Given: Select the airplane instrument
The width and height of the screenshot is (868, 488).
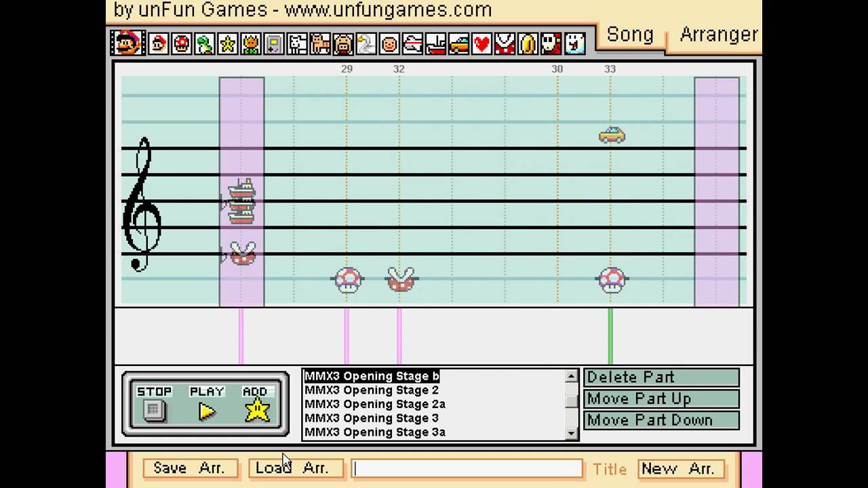Looking at the screenshot, I should point(412,45).
